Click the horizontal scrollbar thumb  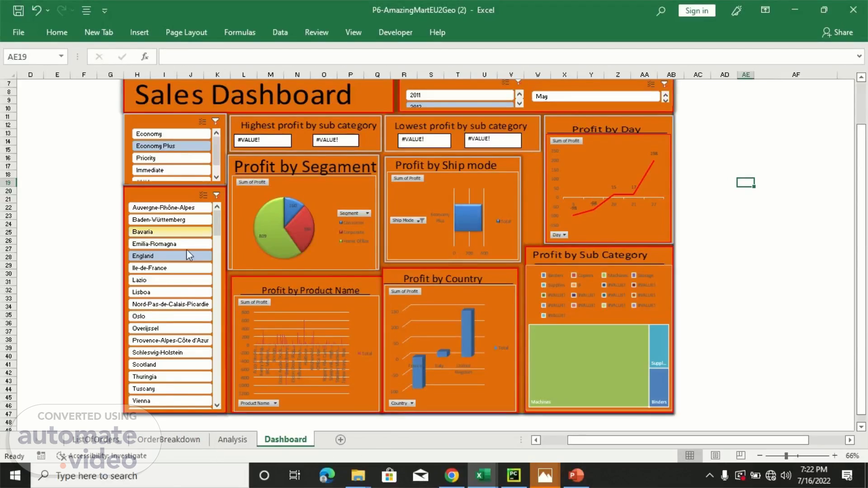[688, 440]
